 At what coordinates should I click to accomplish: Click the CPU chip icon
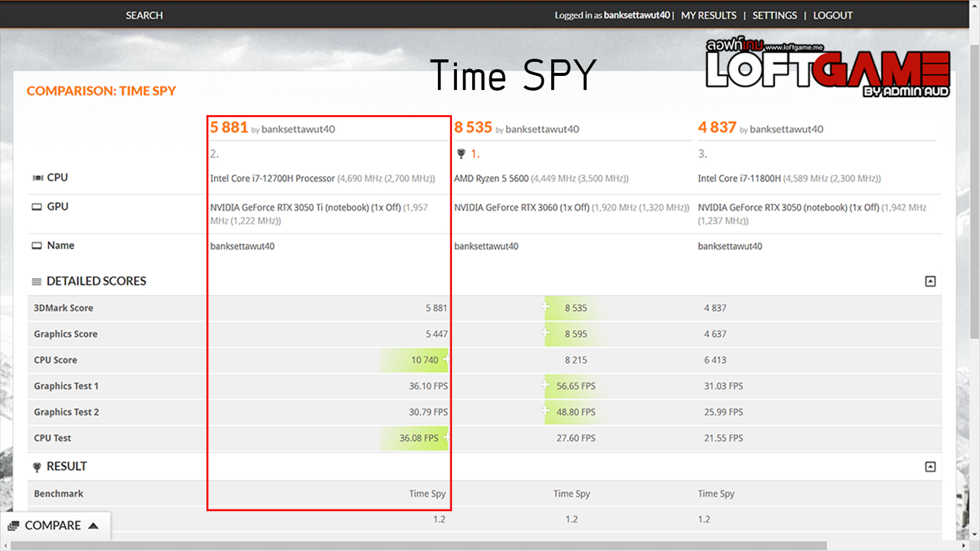click(x=37, y=178)
